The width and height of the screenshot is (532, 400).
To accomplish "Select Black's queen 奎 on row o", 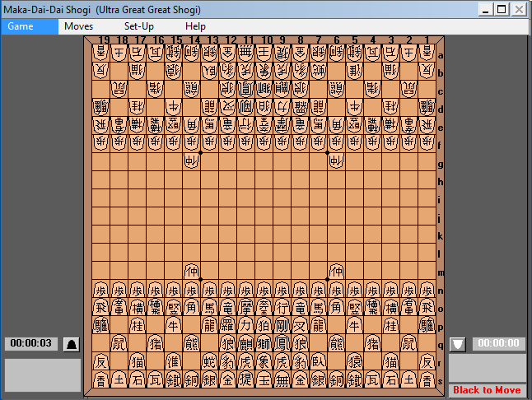I will [x=264, y=307].
